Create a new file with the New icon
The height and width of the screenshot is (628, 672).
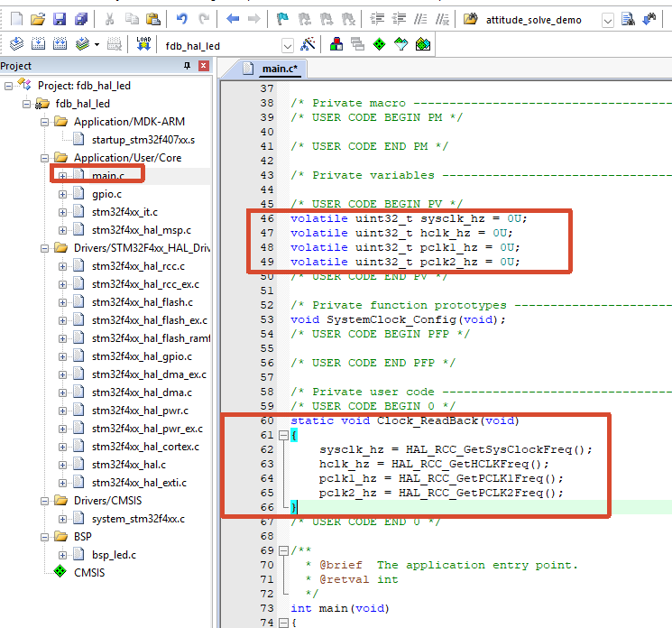[16, 19]
